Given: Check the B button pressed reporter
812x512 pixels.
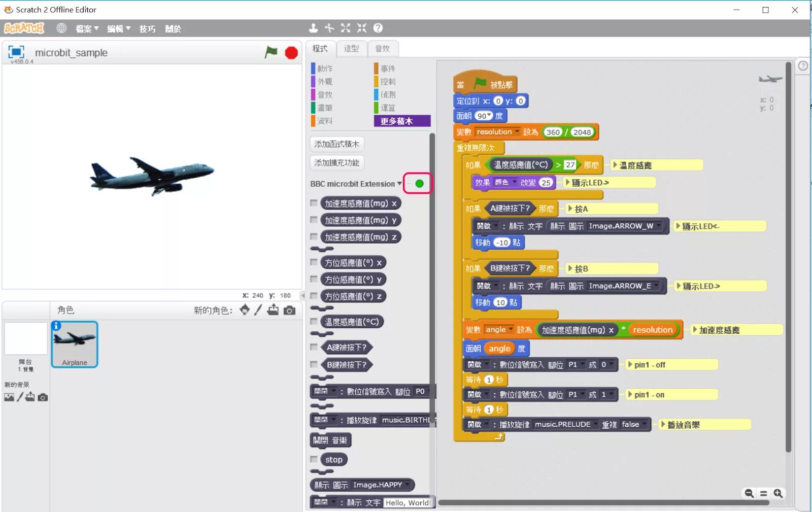Looking at the screenshot, I should (x=314, y=364).
